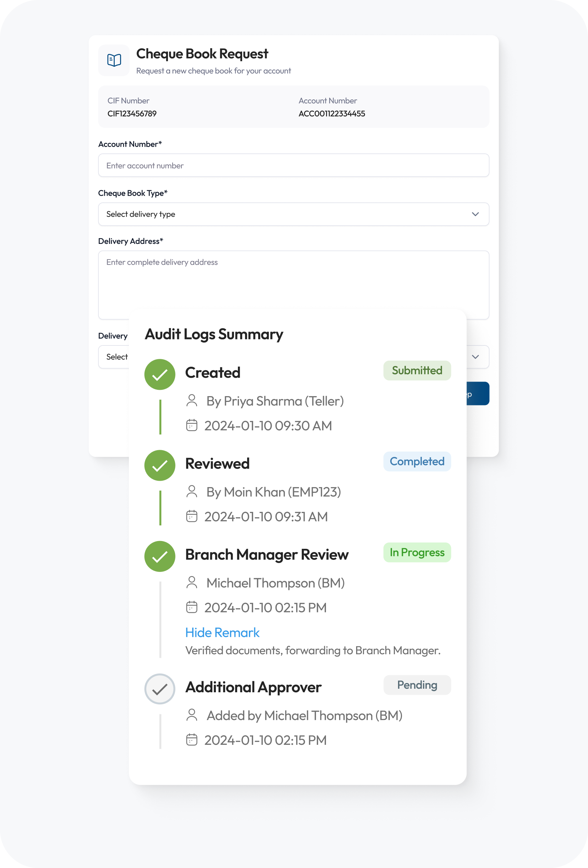Click the green checkmark beside Created
588x868 pixels.
[159, 374]
